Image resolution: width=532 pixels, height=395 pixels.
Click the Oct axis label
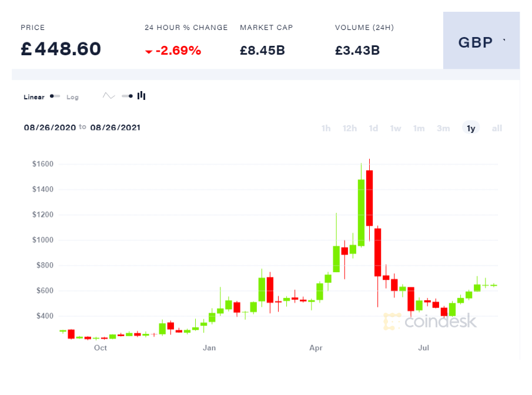(x=101, y=348)
